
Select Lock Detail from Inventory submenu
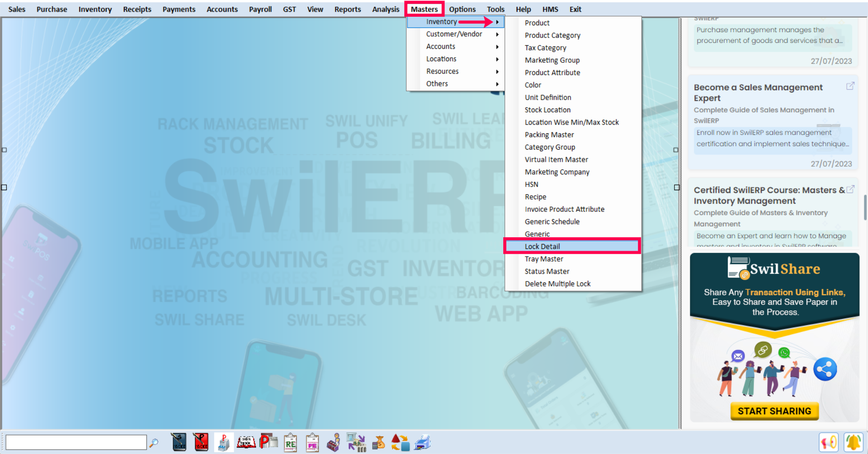point(572,246)
